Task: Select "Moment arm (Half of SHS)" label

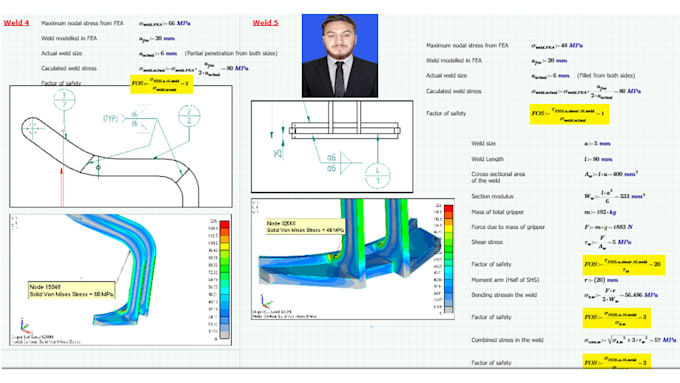Action: 505,280
